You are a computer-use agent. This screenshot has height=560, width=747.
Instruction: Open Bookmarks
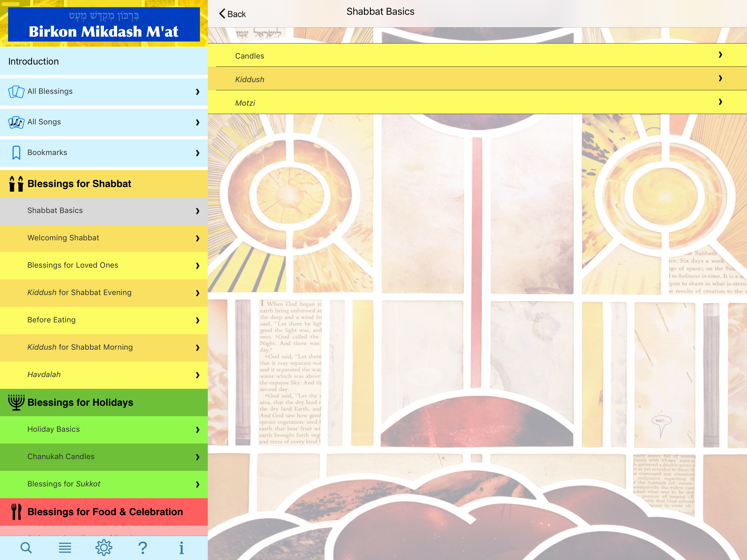(104, 153)
